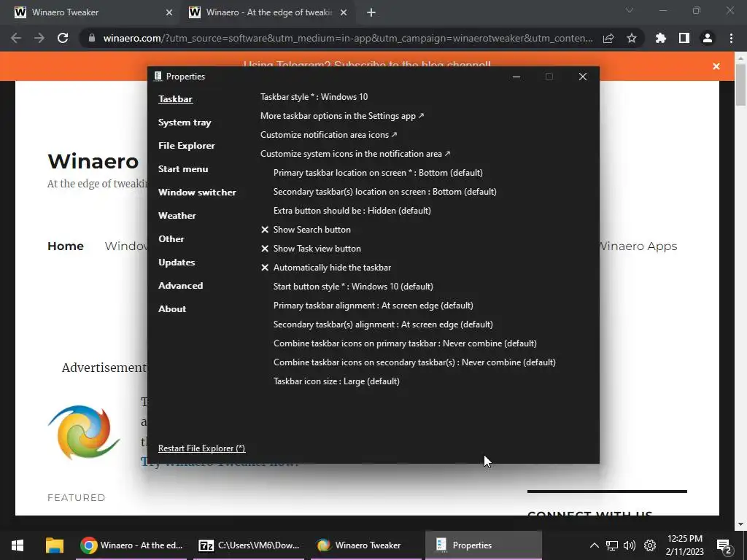Click the address bar URL field
Screen dimensions: 747x560
[348, 38]
